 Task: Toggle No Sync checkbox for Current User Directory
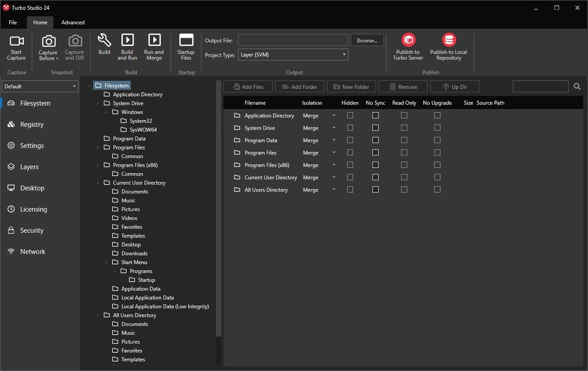(375, 177)
